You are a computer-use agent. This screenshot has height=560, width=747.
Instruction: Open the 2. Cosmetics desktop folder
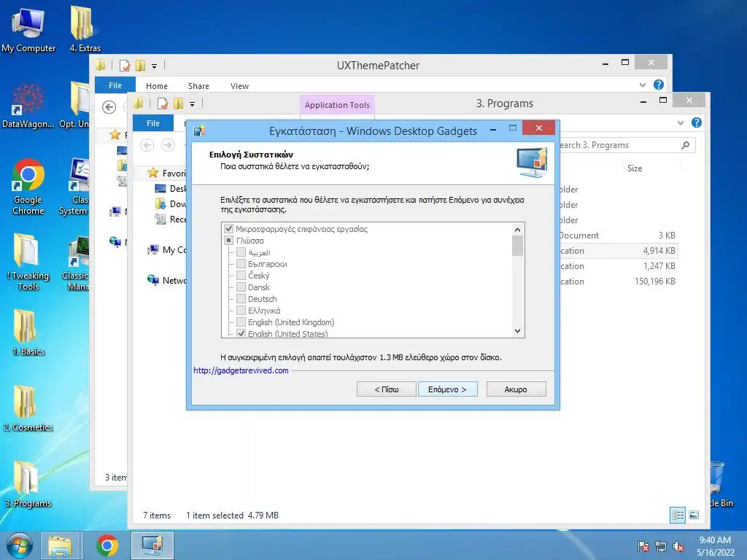click(x=28, y=408)
